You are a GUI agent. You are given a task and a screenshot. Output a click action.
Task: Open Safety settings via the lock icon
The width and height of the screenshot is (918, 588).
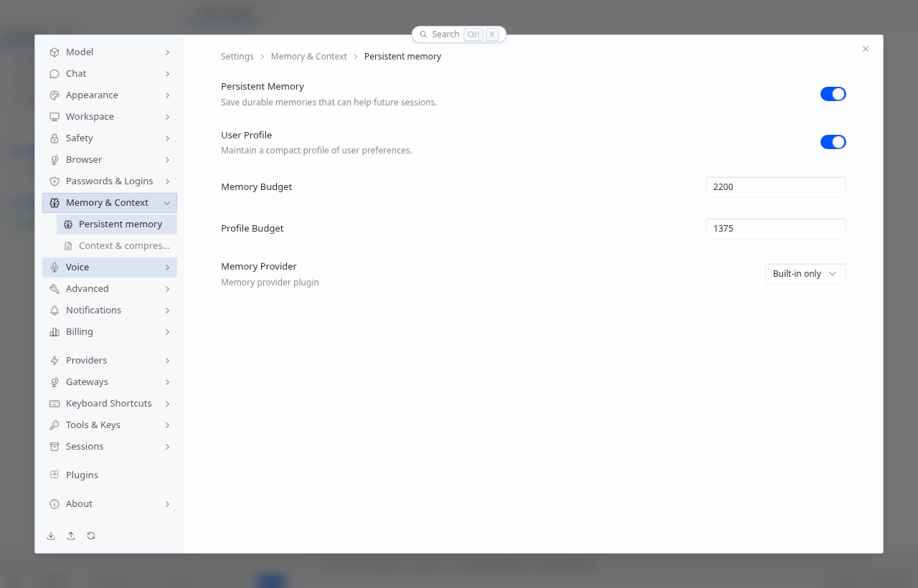tap(55, 138)
